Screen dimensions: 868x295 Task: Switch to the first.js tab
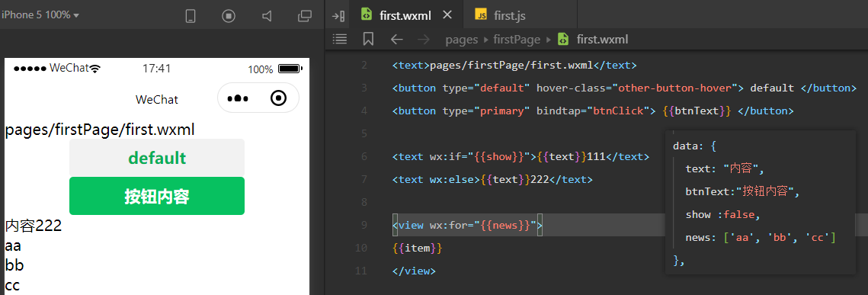click(x=509, y=15)
